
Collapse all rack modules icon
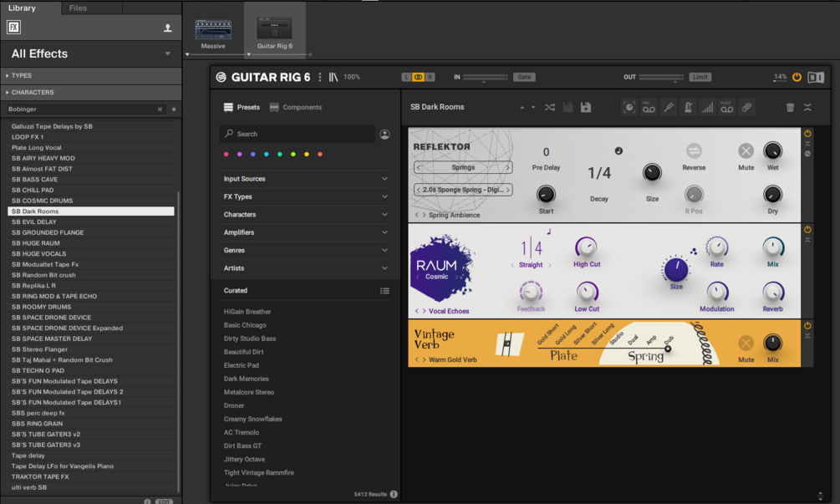click(x=807, y=107)
